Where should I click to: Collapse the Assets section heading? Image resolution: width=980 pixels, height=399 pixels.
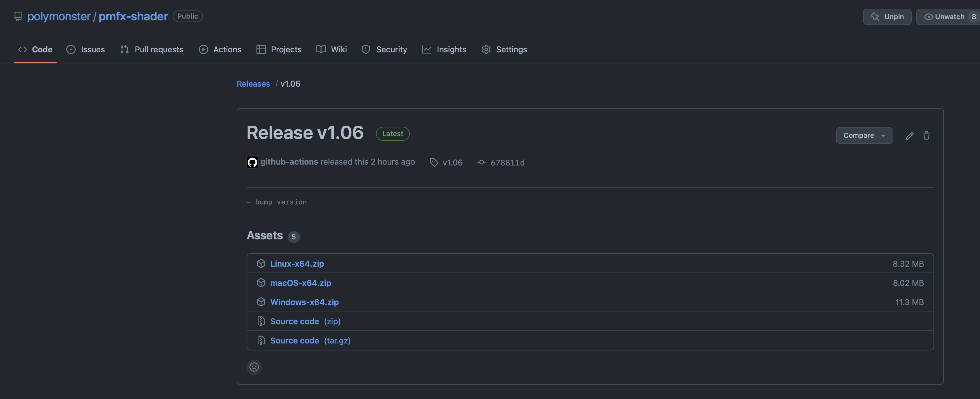point(265,236)
